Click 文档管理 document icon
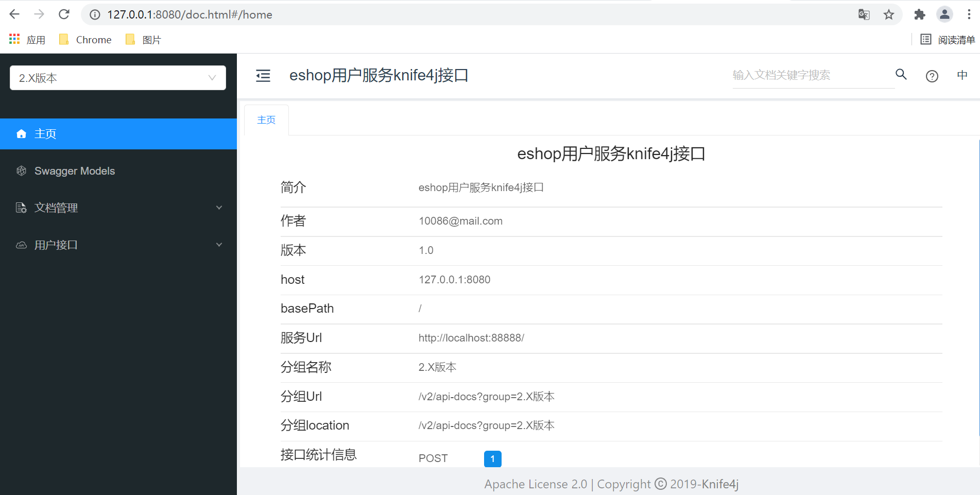The width and height of the screenshot is (980, 495). pos(21,208)
